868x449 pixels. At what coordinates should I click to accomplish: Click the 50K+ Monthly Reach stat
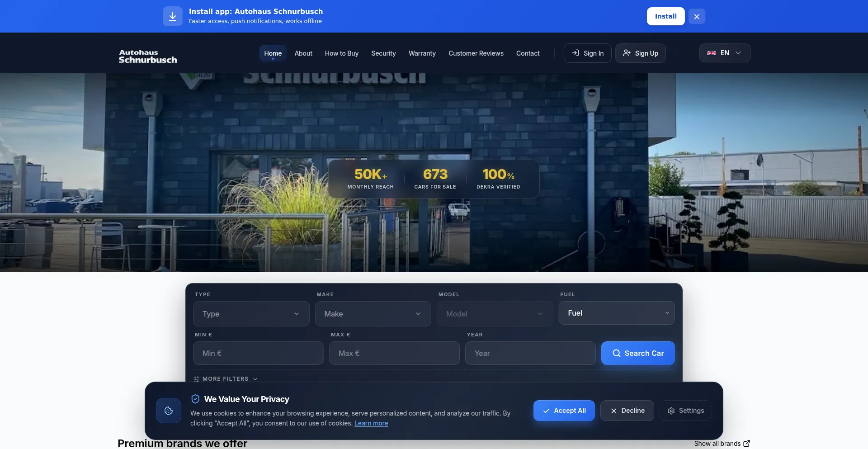[x=371, y=179]
